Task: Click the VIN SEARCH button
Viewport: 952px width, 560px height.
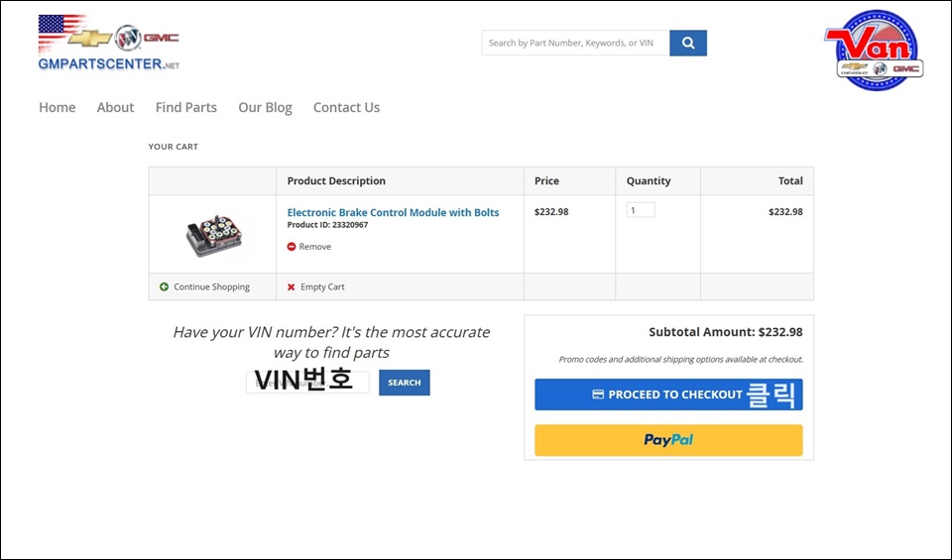Action: 405,383
